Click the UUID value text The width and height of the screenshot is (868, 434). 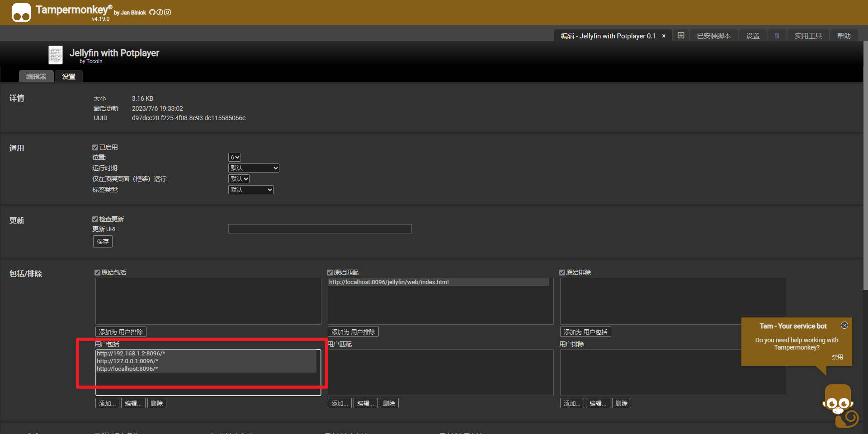(x=189, y=118)
